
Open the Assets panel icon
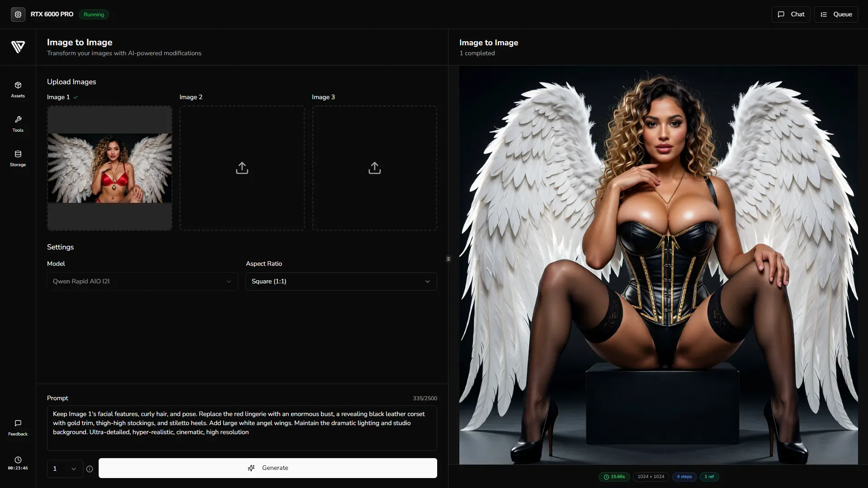click(x=18, y=86)
